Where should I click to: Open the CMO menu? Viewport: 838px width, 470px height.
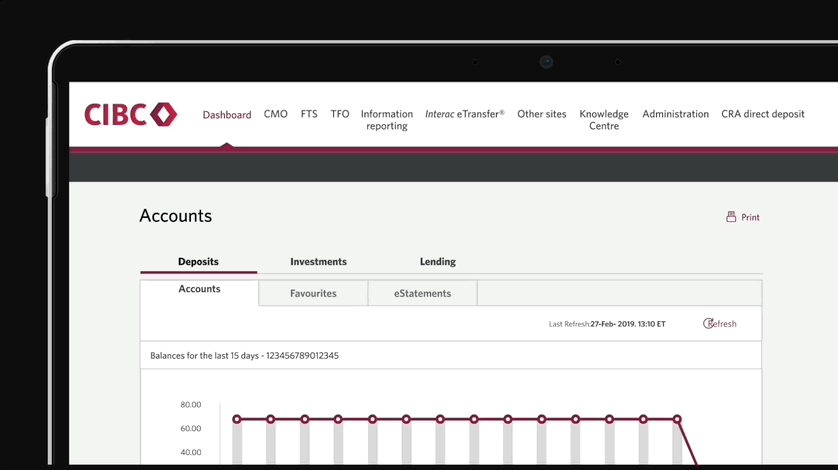click(x=275, y=114)
